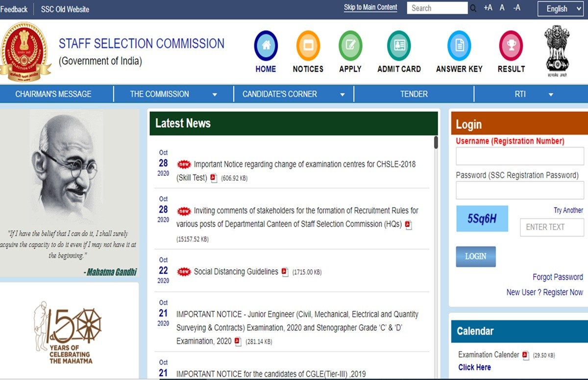
Task: Open the Chairman's Message menu item
Action: coord(53,94)
